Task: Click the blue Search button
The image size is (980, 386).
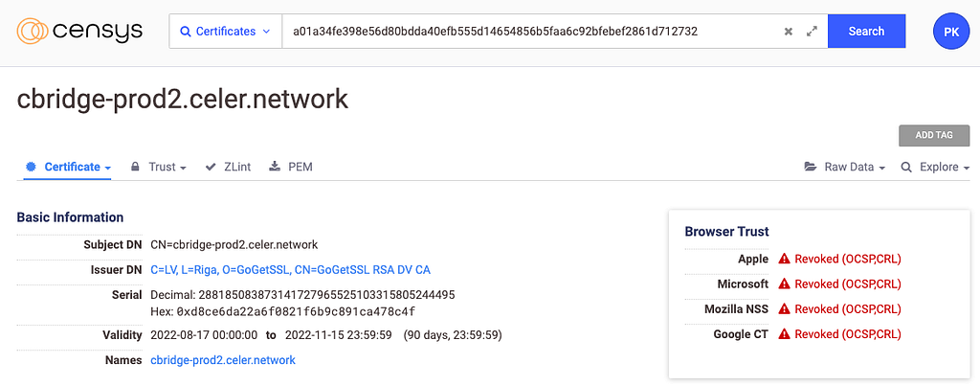Action: coord(866,32)
